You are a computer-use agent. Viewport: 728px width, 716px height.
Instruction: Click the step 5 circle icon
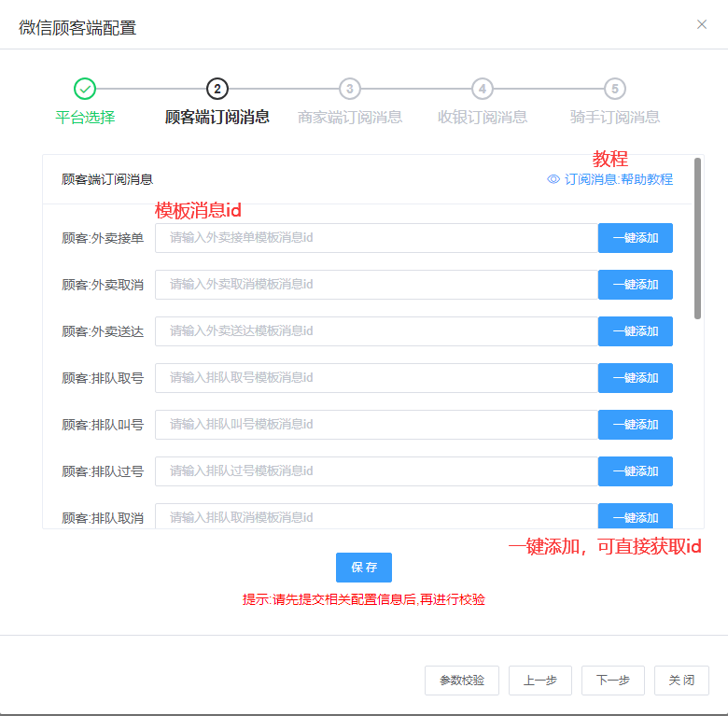pyautogui.click(x=614, y=89)
